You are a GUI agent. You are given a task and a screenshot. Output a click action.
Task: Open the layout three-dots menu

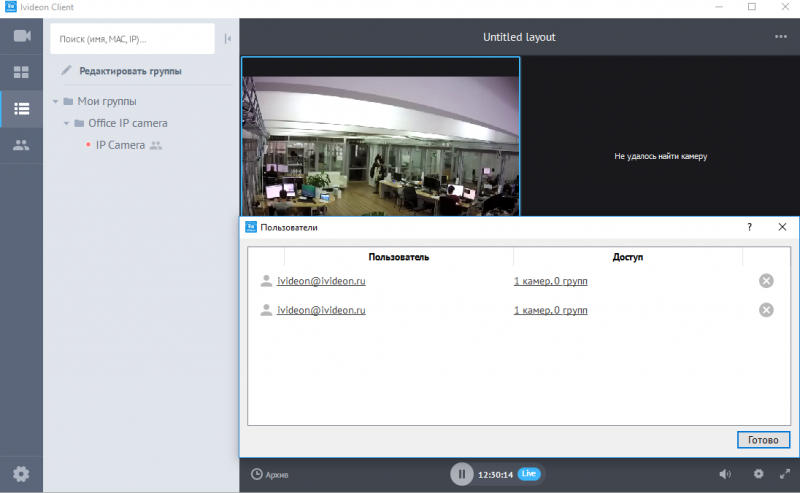pos(781,37)
